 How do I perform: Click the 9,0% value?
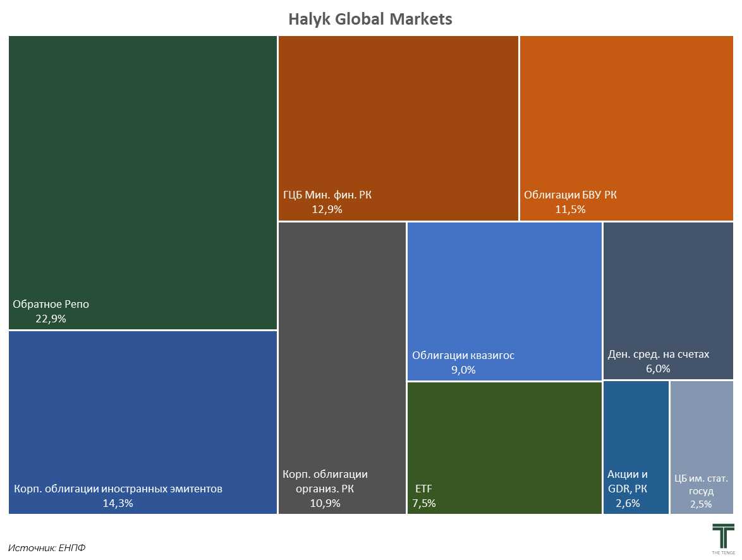[463, 370]
